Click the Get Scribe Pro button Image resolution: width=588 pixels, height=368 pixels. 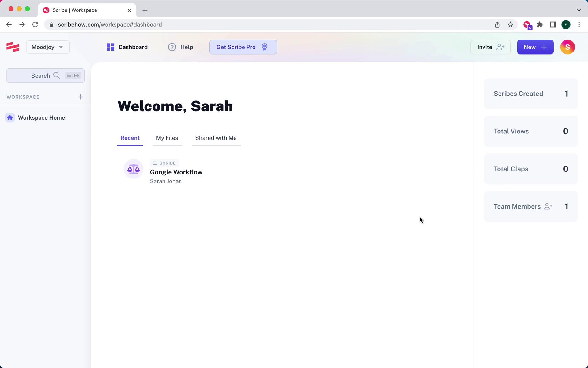[243, 47]
